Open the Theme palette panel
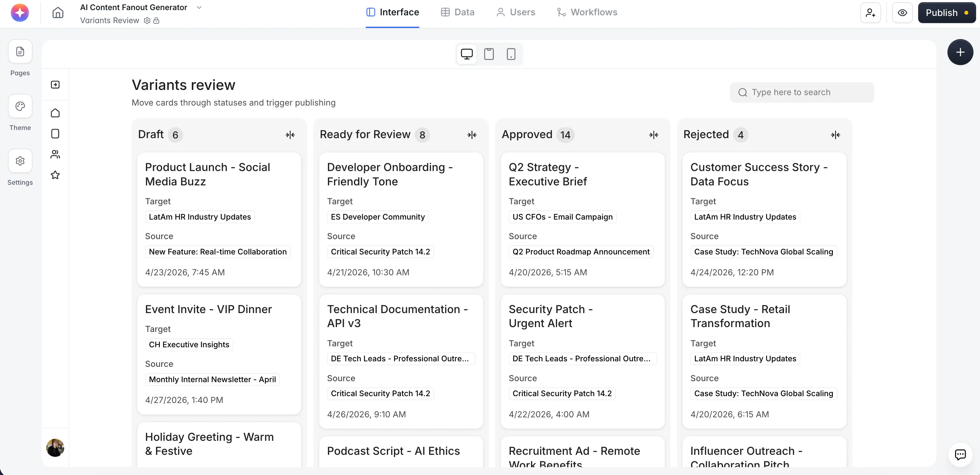The image size is (980, 475). [20, 106]
